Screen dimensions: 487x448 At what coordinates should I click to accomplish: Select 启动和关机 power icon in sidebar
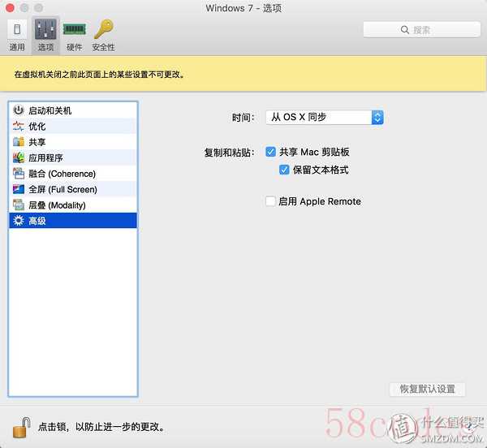click(19, 110)
